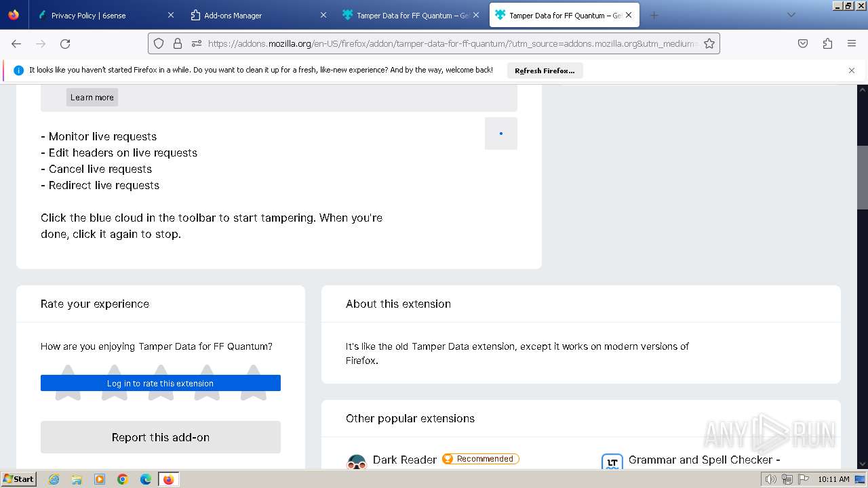The image size is (868, 488).
Task: Bookmark this page with the star icon
Action: pyautogui.click(x=709, y=43)
